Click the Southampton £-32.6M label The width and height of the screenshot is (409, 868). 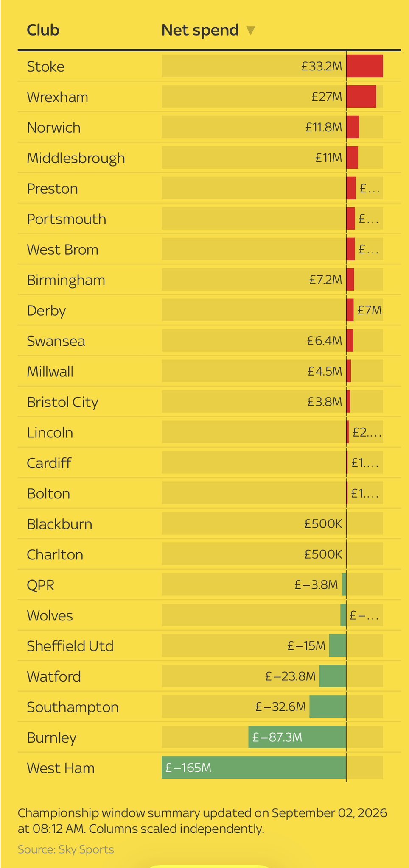(280, 707)
